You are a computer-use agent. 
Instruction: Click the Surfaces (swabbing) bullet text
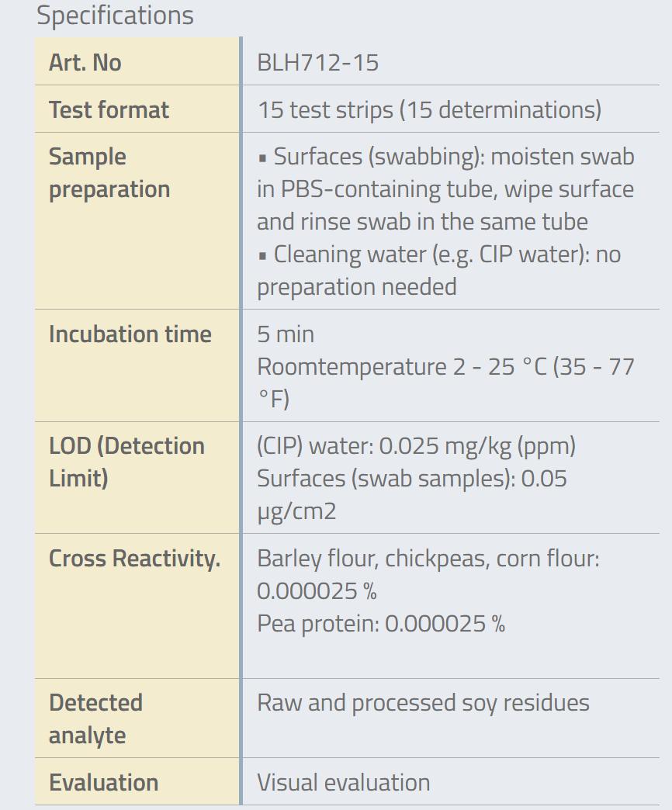click(445, 189)
